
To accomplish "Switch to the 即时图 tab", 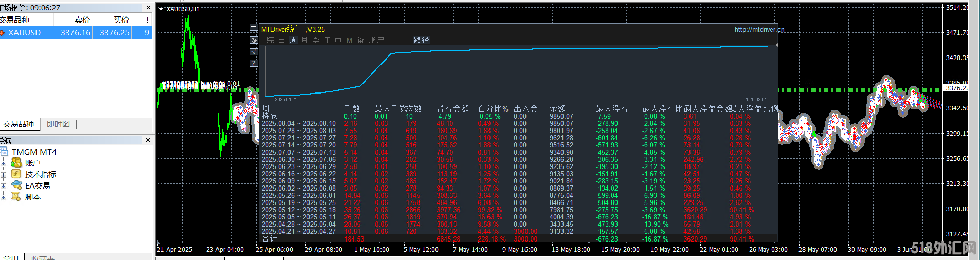I will click(58, 124).
